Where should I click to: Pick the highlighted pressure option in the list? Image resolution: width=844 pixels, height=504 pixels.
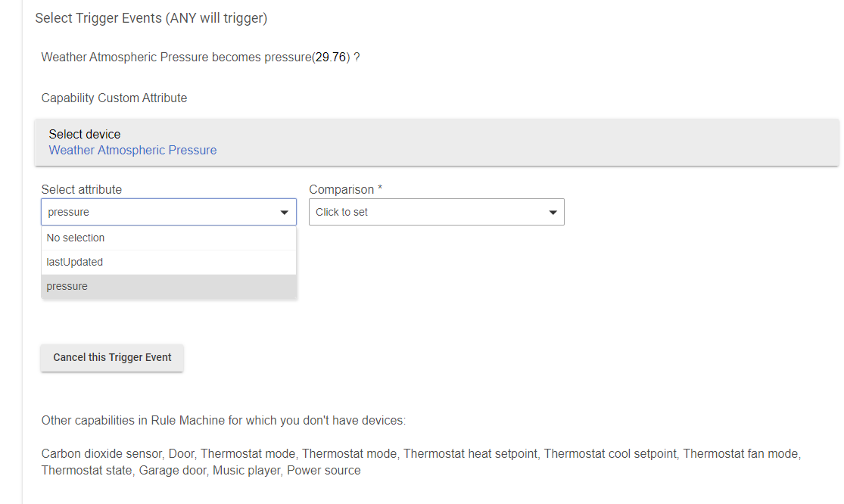67,286
